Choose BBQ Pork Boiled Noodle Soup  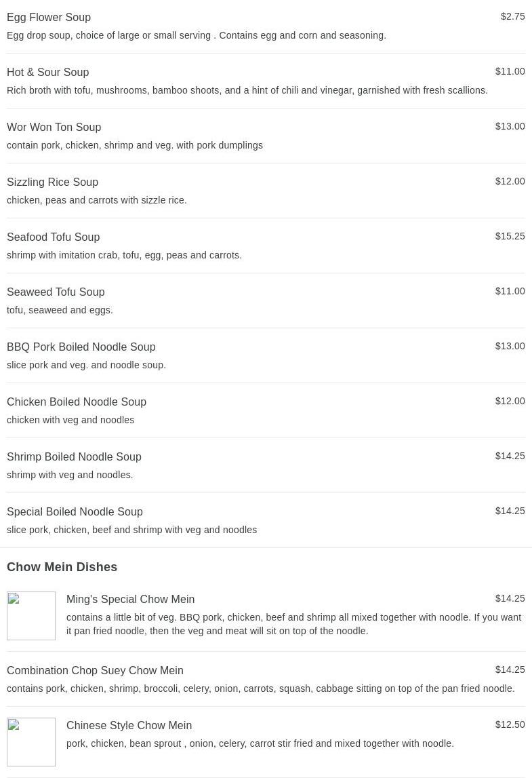(x=81, y=347)
